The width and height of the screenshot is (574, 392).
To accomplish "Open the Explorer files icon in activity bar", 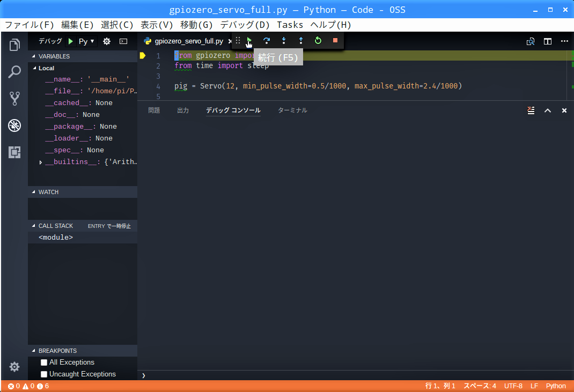I will click(14, 45).
